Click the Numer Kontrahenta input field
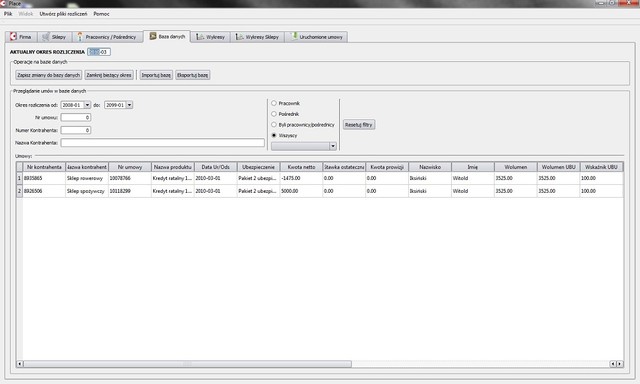This screenshot has height=384, width=640. click(76, 130)
